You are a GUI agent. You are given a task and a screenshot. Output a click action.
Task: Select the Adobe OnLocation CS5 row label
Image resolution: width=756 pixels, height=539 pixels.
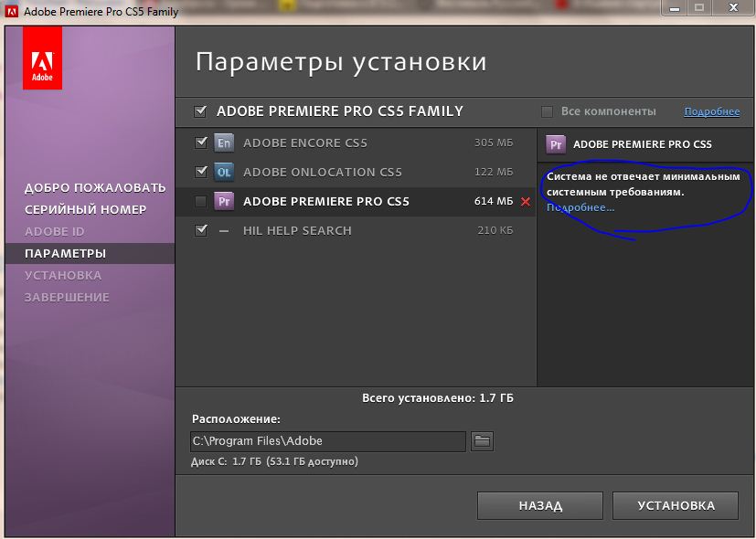point(323,173)
